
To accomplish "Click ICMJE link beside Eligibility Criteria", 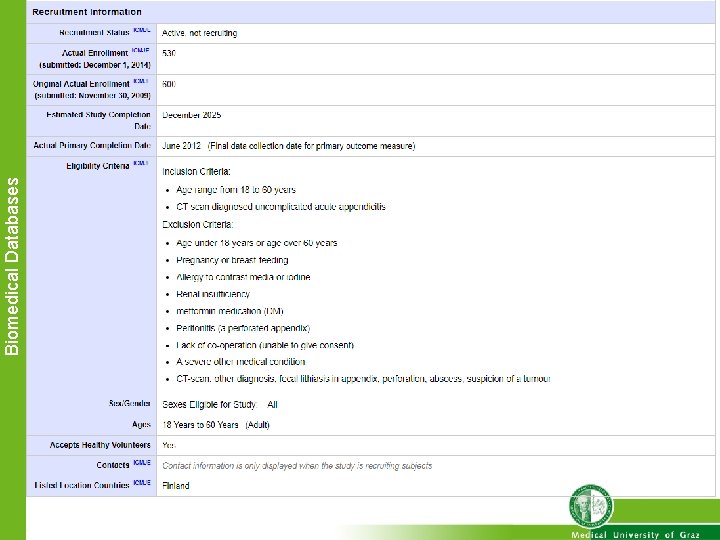I will pos(141,163).
